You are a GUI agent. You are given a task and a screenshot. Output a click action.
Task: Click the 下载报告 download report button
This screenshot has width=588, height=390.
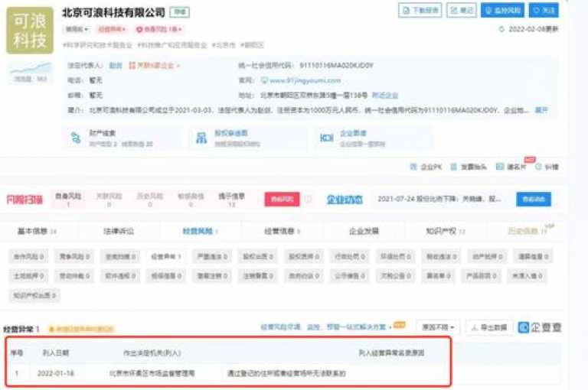coord(420,10)
